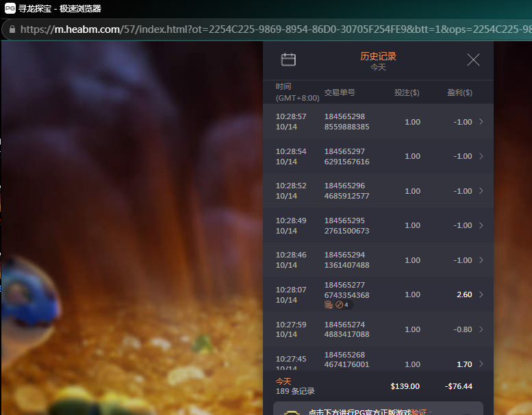This screenshot has width=532, height=415.
Task: Open the -0.80 profit record arrow
Action: 481,329
